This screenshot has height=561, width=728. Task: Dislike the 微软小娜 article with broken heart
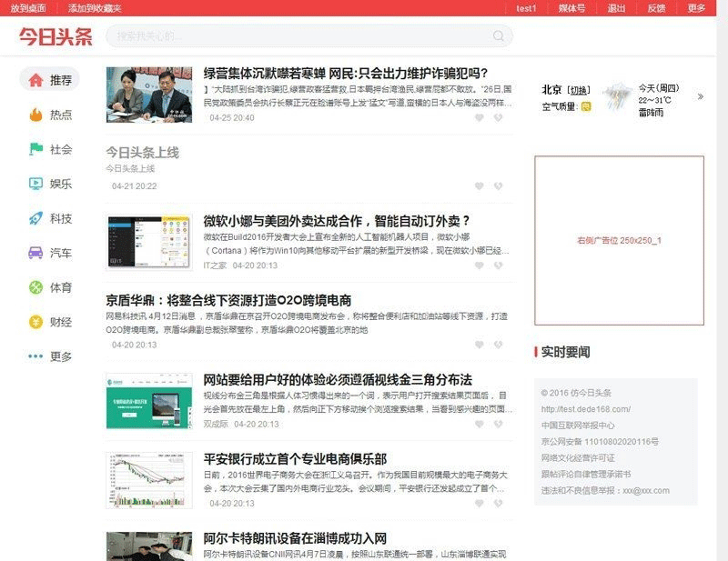coord(498,265)
